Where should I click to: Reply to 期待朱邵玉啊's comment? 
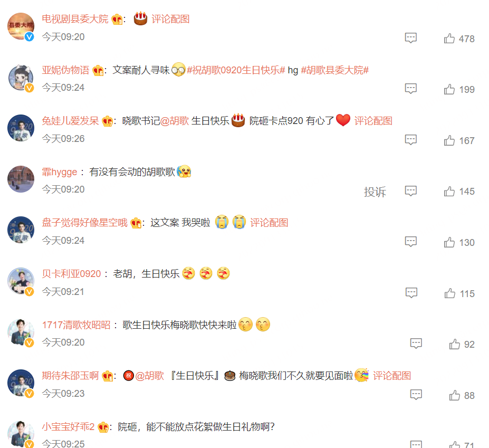pos(416,395)
